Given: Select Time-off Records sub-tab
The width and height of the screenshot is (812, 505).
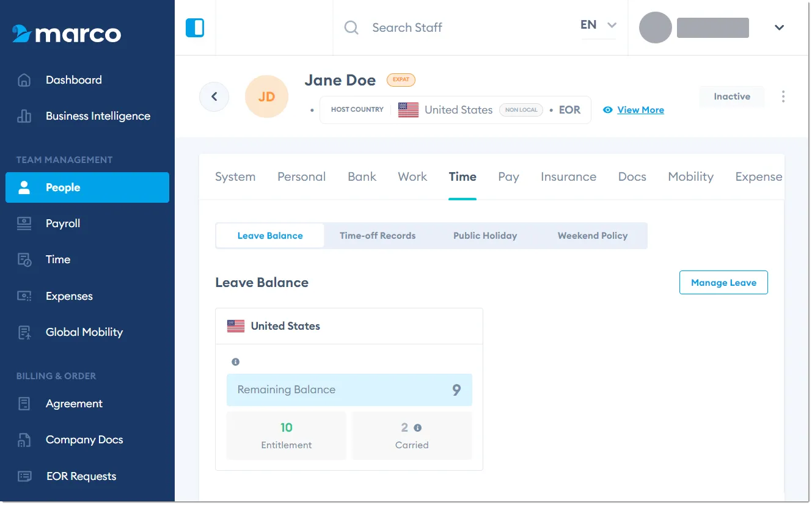Looking at the screenshot, I should click(378, 236).
